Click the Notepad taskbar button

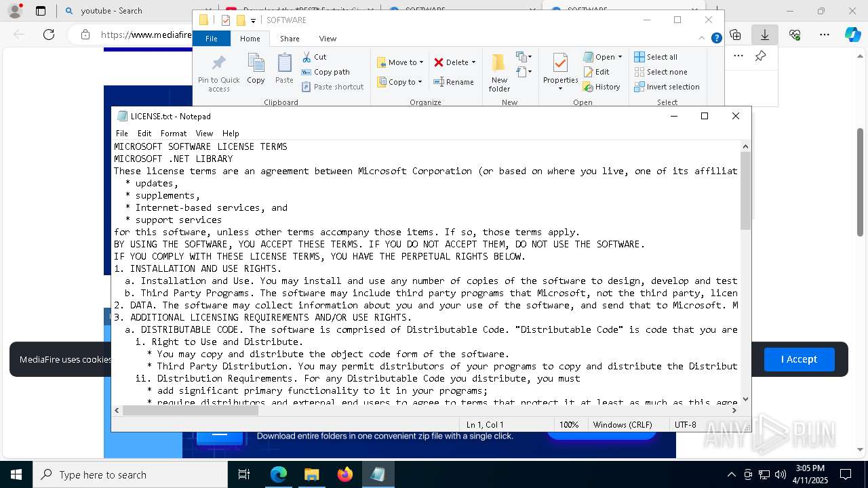(378, 474)
